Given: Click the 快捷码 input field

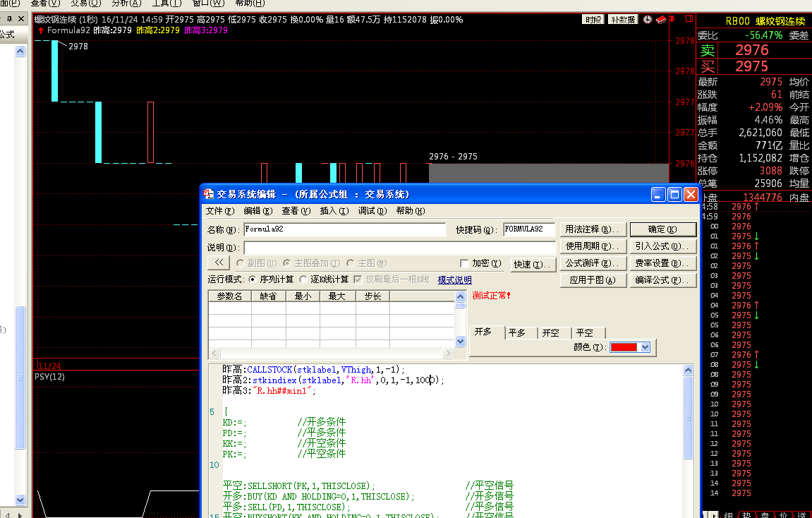Looking at the screenshot, I should [529, 229].
